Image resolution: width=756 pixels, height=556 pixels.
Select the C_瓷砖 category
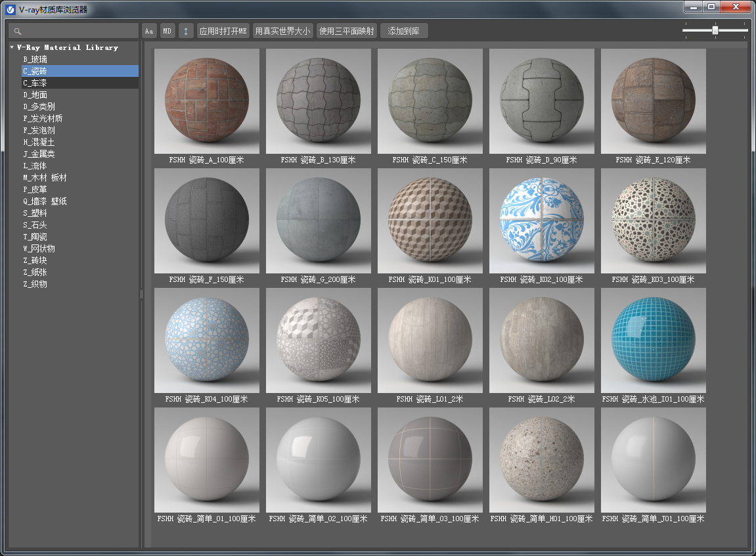80,71
